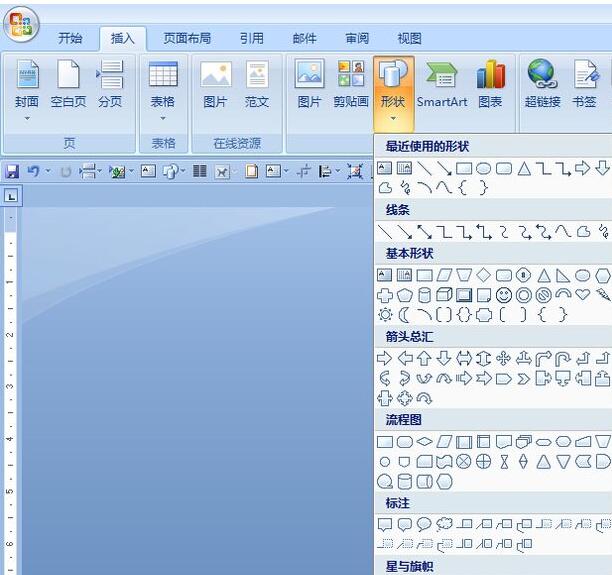The image size is (612, 575).
Task: Switch to the 引用 tab
Action: [x=252, y=38]
